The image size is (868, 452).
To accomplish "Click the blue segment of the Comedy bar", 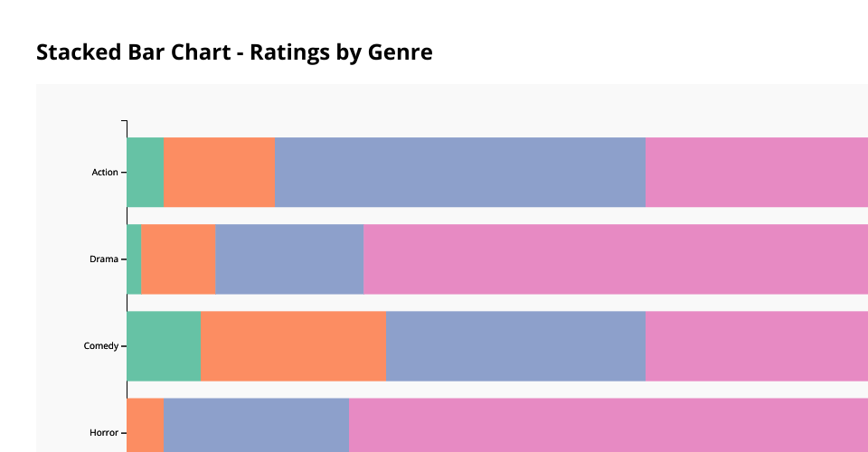I will pos(516,345).
